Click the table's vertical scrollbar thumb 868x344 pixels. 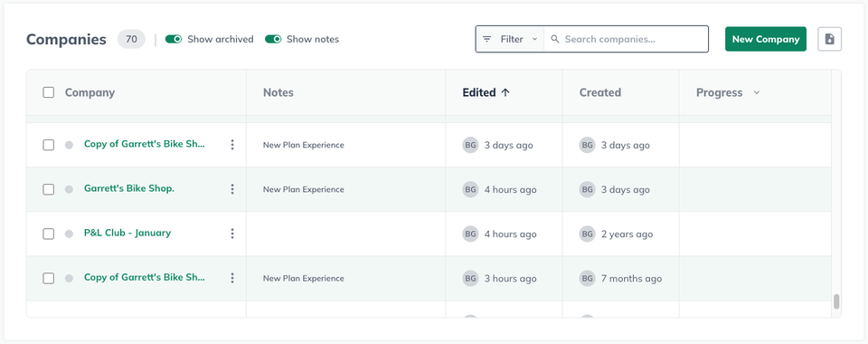tap(836, 301)
